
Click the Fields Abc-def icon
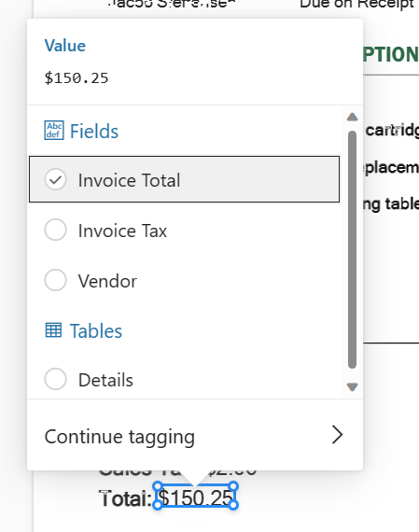pyautogui.click(x=54, y=131)
